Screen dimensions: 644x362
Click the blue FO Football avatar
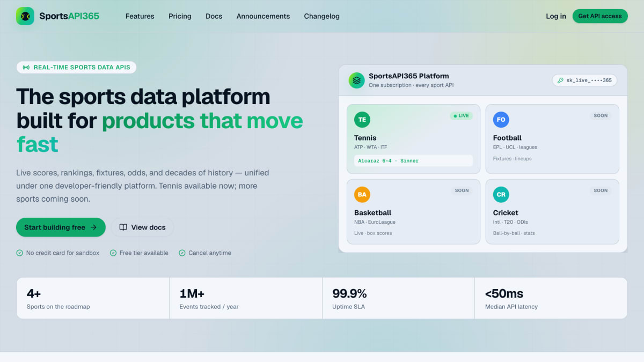501,120
